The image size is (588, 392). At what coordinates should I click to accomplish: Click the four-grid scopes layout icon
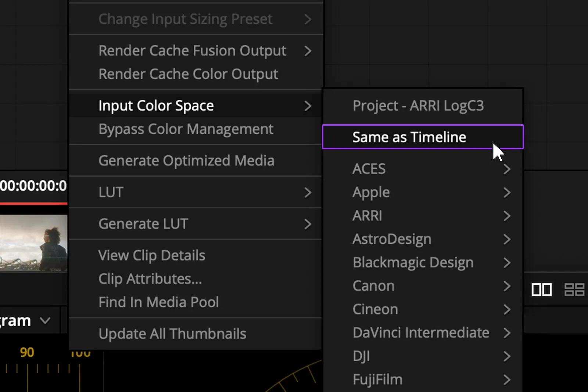(574, 290)
